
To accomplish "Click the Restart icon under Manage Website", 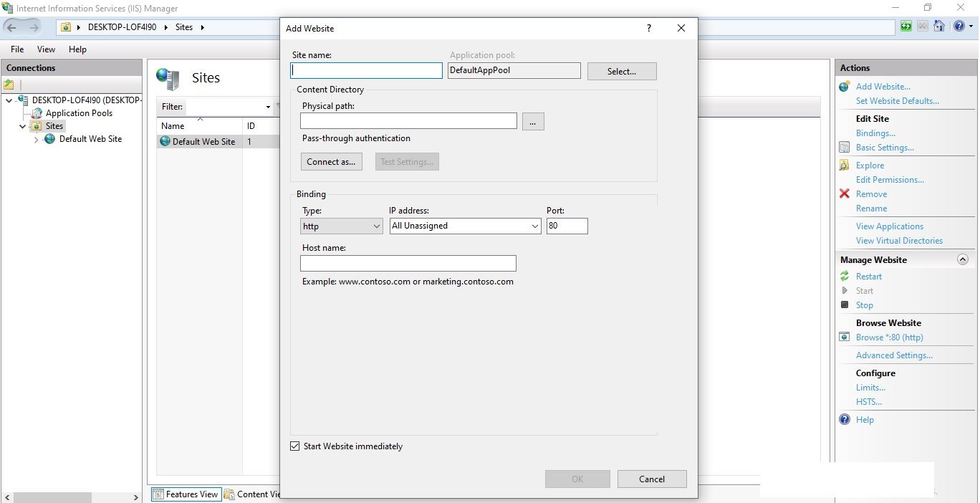I will pyautogui.click(x=845, y=276).
